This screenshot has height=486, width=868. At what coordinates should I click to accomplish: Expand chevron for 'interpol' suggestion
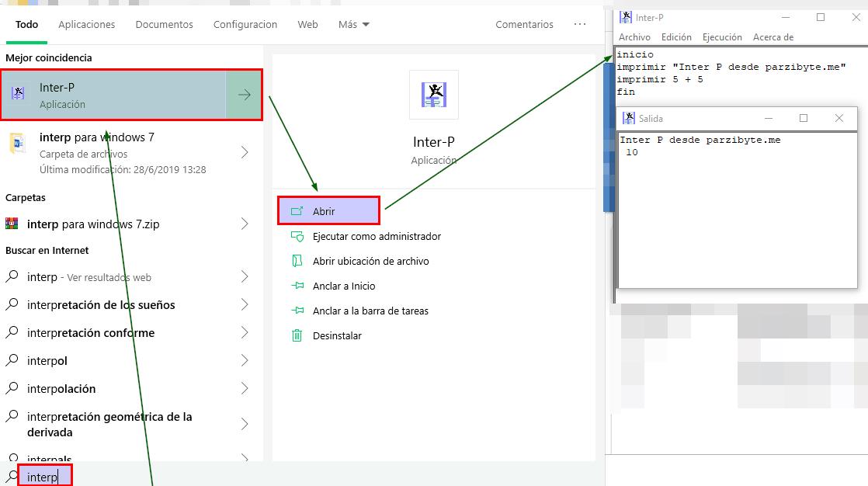[245, 360]
